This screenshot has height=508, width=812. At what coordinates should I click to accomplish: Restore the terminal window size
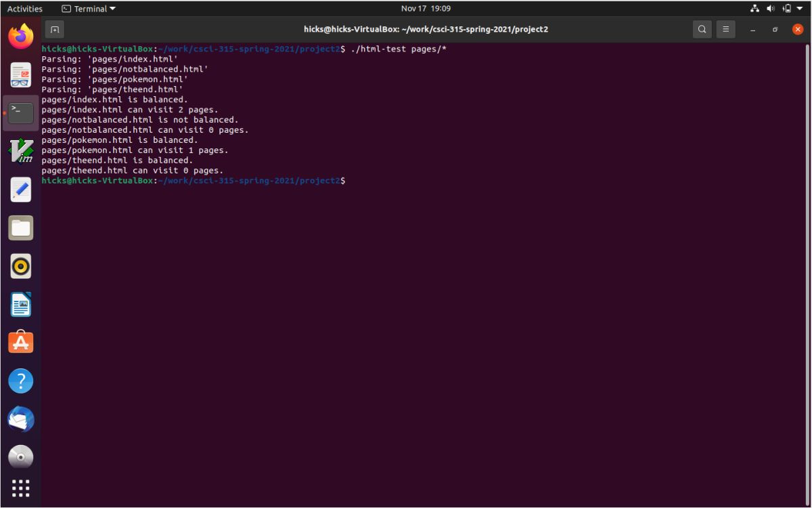tap(775, 29)
